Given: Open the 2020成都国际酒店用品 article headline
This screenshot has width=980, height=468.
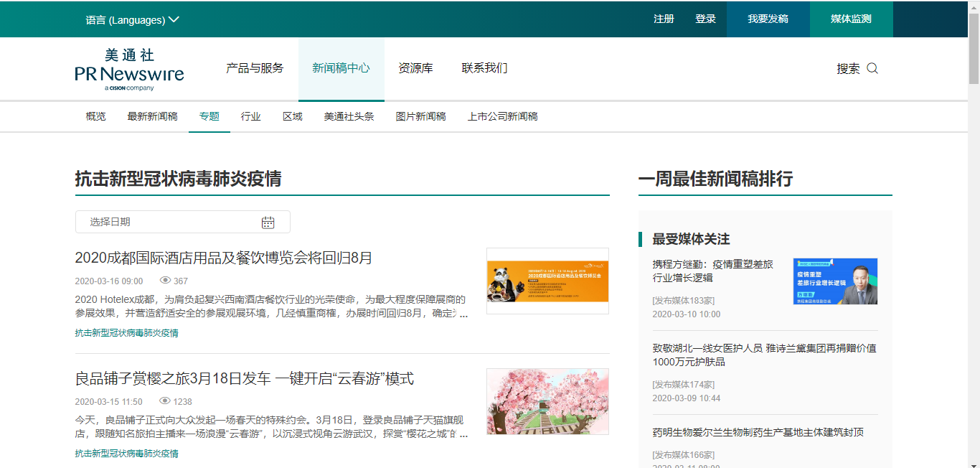Looking at the screenshot, I should click(224, 258).
